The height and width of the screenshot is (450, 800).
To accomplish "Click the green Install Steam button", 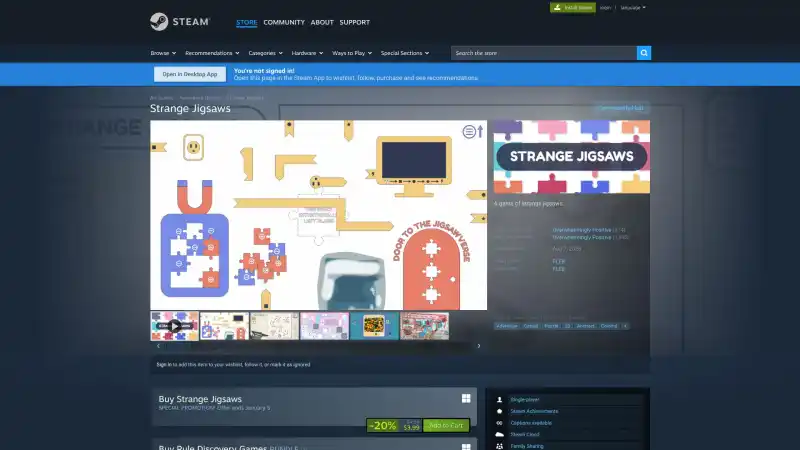I will pos(572,8).
